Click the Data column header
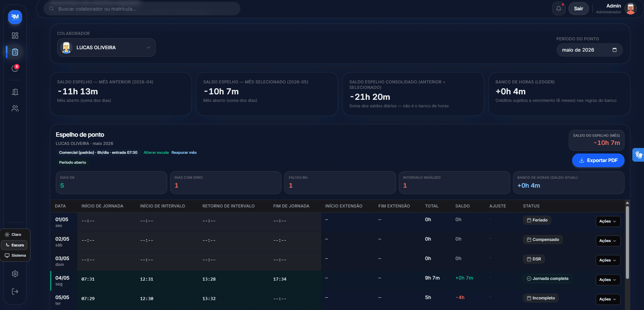The height and width of the screenshot is (310, 644). pos(60,206)
